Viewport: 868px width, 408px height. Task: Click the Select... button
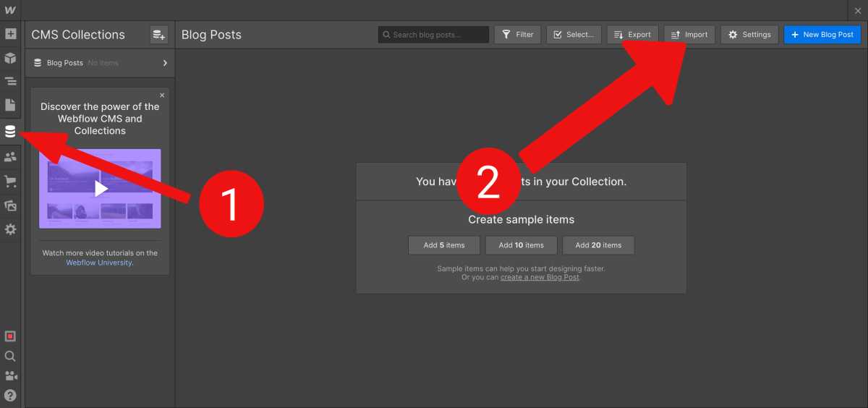(x=574, y=34)
